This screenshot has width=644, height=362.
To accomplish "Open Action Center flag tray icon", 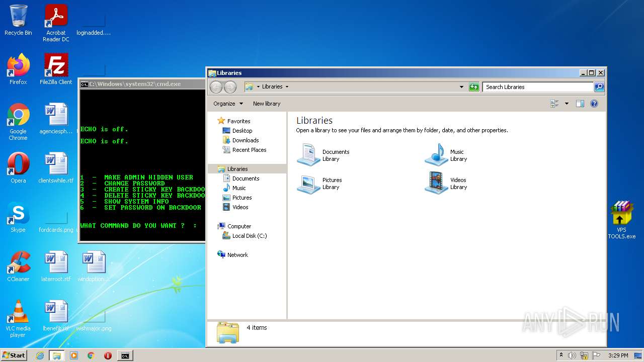I will (x=596, y=355).
